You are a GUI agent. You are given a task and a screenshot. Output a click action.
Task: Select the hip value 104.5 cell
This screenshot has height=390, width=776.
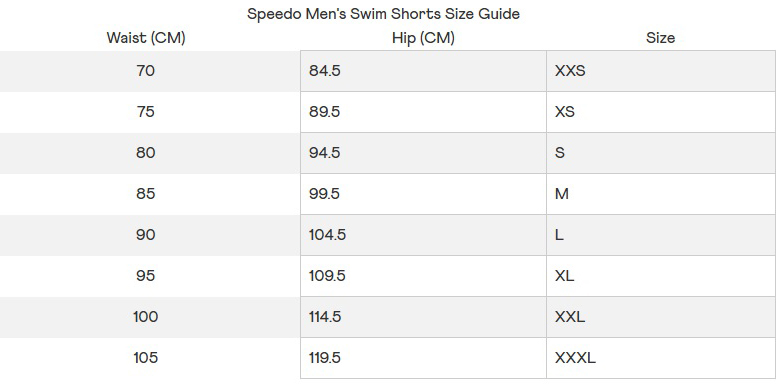pyautogui.click(x=423, y=235)
